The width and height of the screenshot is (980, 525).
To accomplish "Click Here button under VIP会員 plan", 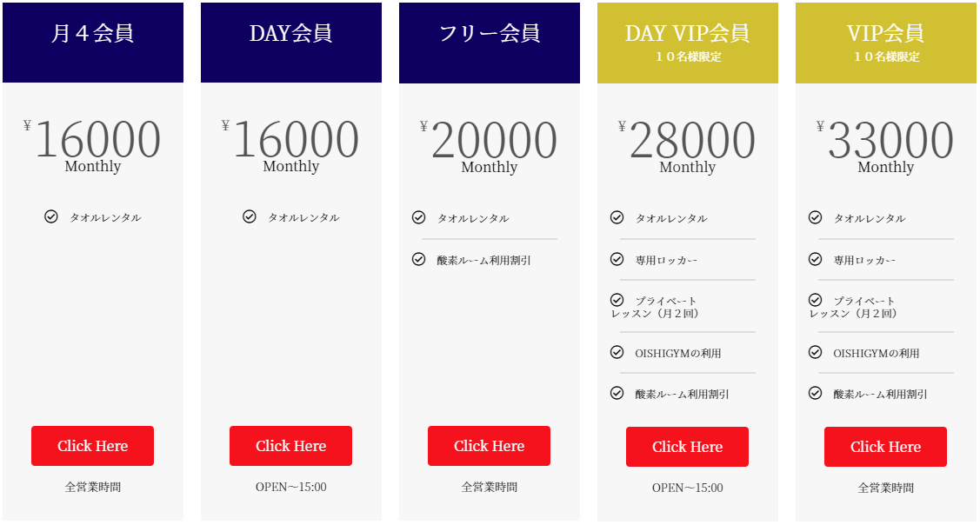I will tap(885, 446).
